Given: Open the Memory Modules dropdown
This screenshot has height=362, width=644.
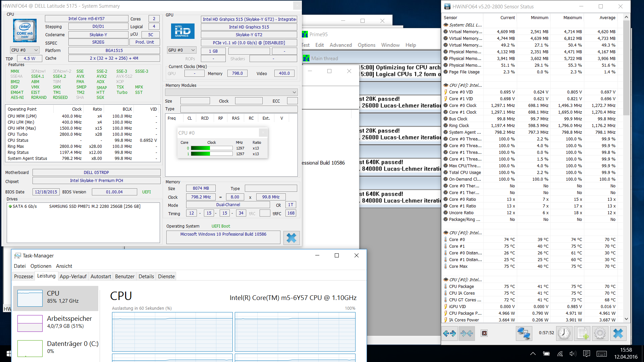Looking at the screenshot, I should click(294, 92).
